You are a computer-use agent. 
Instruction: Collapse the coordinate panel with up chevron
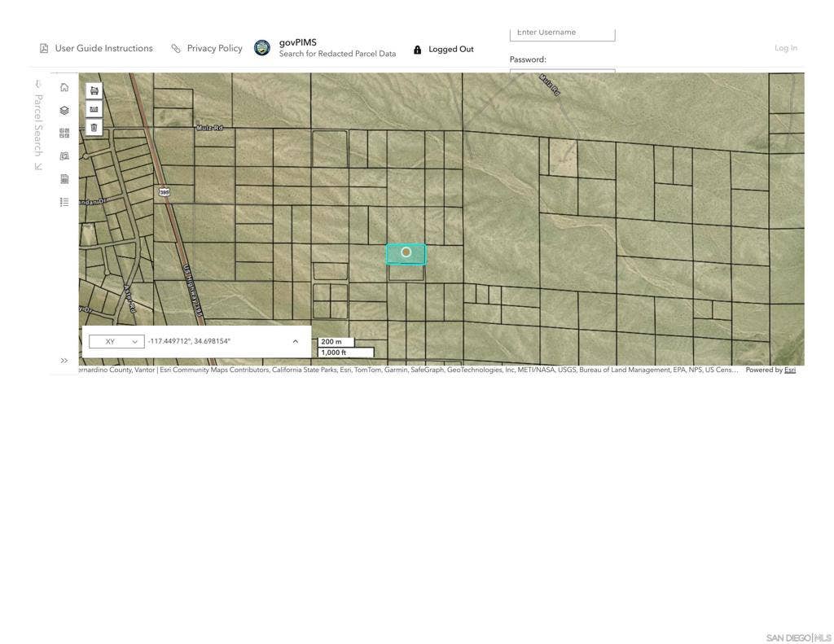296,341
